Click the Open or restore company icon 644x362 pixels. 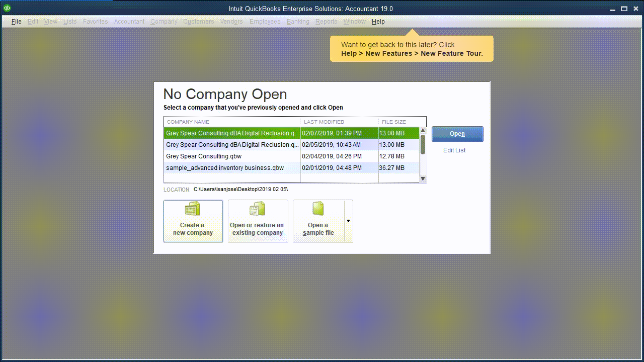(258, 209)
